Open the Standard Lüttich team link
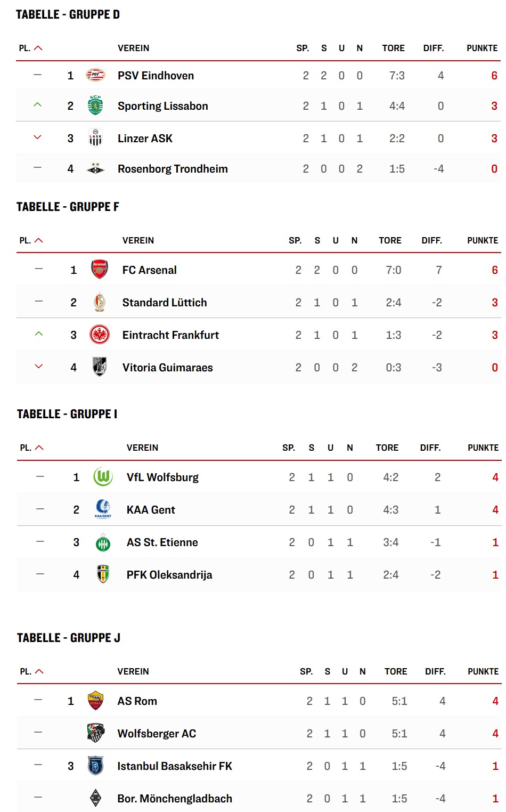This screenshot has width=506, height=812. pos(165,303)
